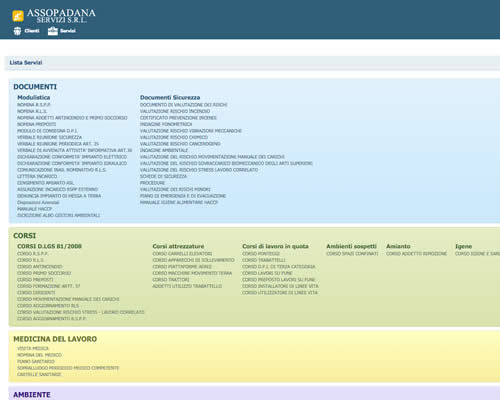
Task: Select the Servizi menu label
Action: click(68, 31)
